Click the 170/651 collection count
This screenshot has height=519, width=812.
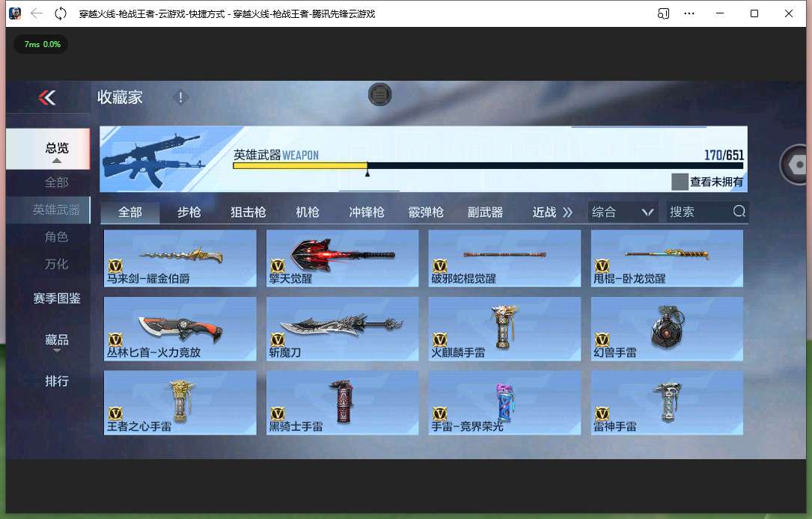724,155
